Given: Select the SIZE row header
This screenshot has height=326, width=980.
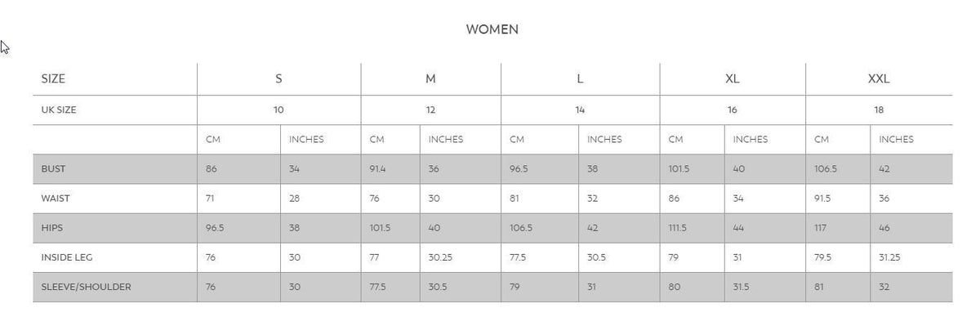Looking at the screenshot, I should click(x=53, y=79).
